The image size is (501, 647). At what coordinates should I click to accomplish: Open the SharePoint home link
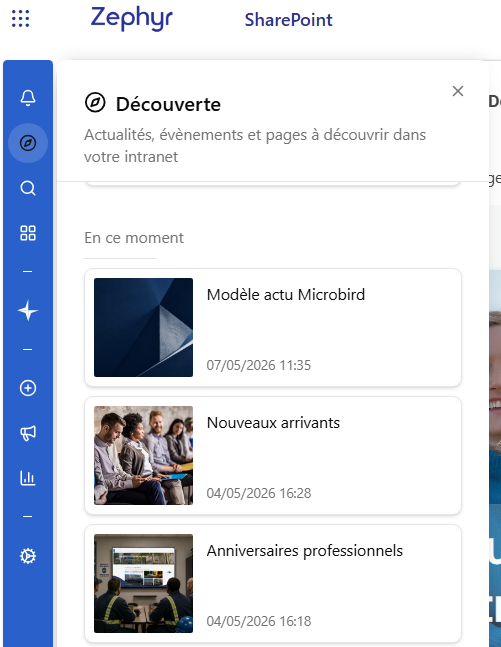pyautogui.click(x=288, y=20)
